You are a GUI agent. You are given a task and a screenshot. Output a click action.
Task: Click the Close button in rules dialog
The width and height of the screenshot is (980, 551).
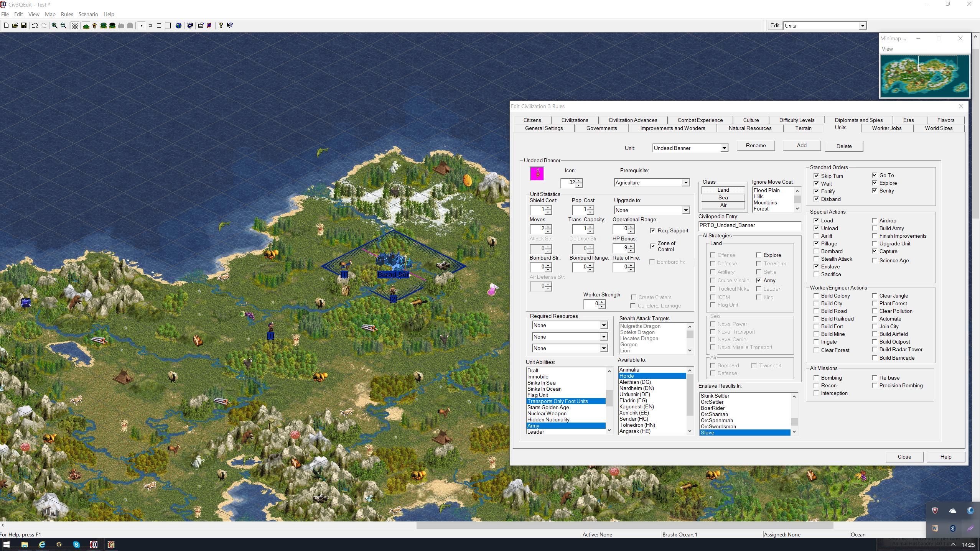(904, 457)
